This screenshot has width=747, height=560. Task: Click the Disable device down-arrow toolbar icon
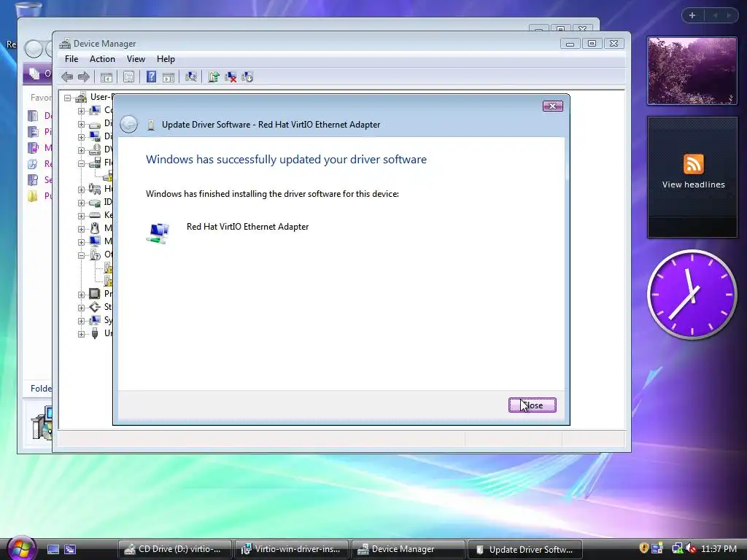pyautogui.click(x=247, y=77)
